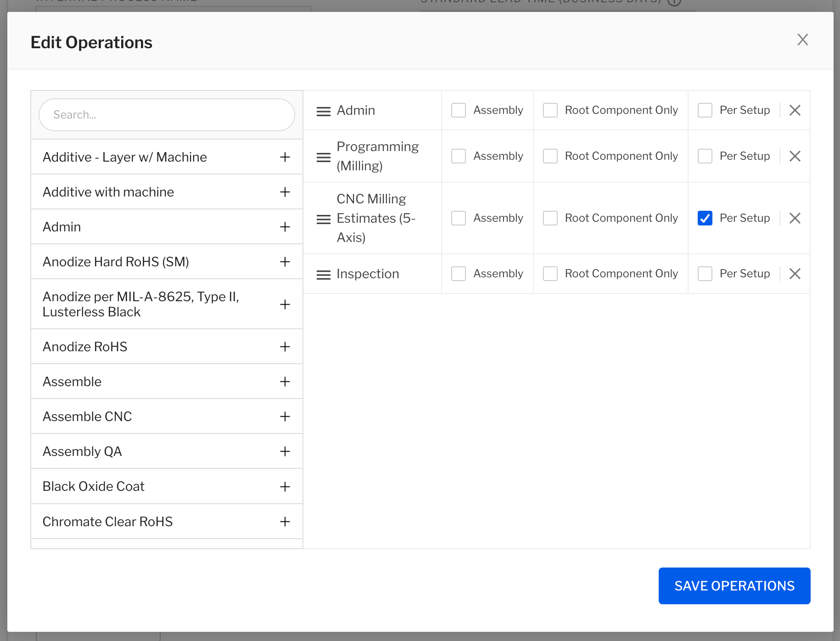Uncheck Per Setup on CNC Milling Estimates
The image size is (840, 641).
click(x=705, y=218)
